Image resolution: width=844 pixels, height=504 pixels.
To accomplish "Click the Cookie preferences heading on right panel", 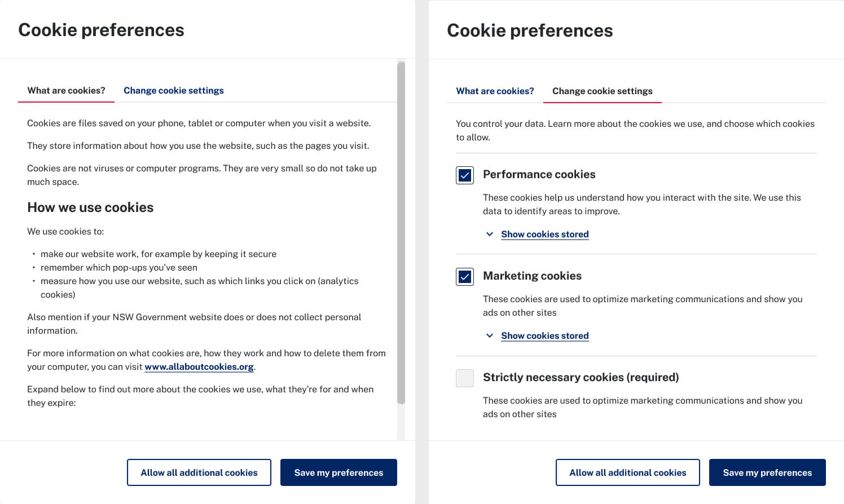I will click(x=530, y=30).
